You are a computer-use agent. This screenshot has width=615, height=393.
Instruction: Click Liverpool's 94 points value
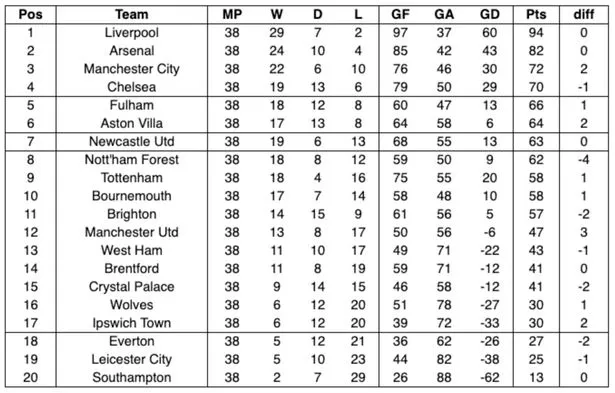[x=536, y=33]
